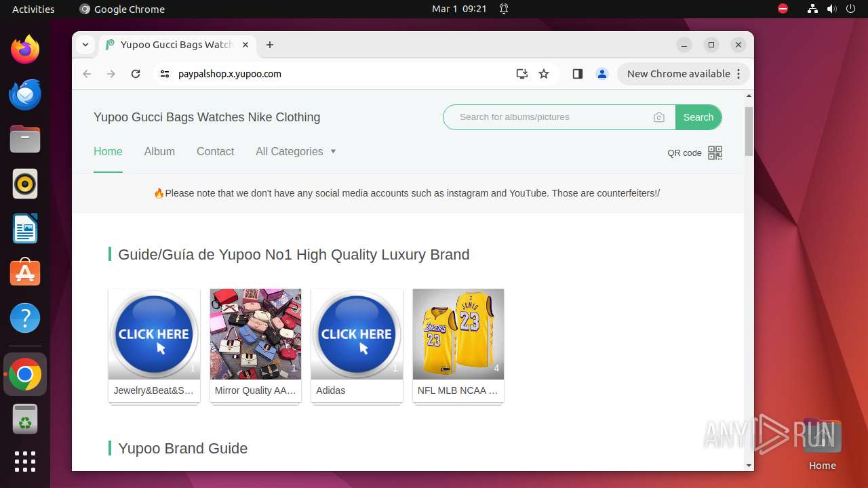
Task: Open the Album menu item
Action: [159, 151]
